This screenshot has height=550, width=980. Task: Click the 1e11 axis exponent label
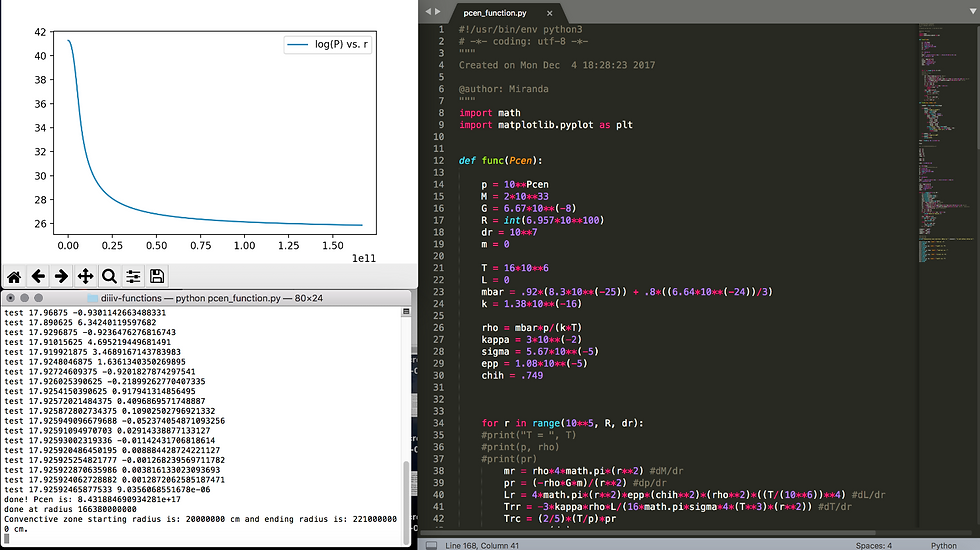pyautogui.click(x=364, y=258)
